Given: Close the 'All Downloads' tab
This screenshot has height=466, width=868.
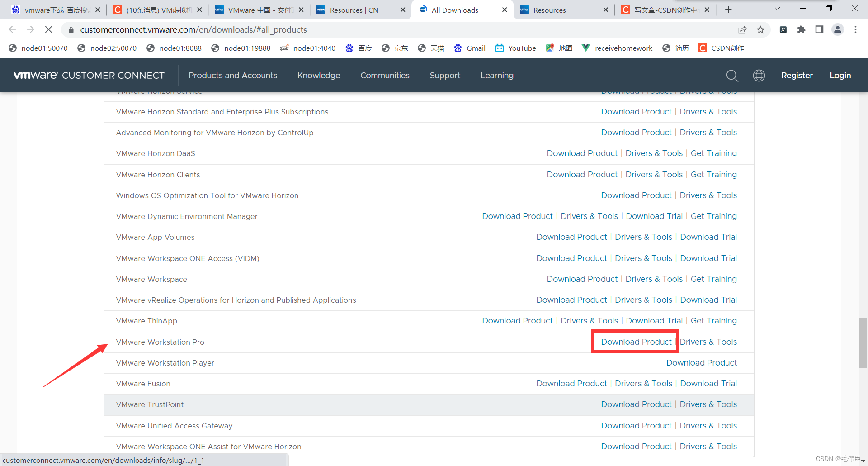Looking at the screenshot, I should tap(505, 10).
